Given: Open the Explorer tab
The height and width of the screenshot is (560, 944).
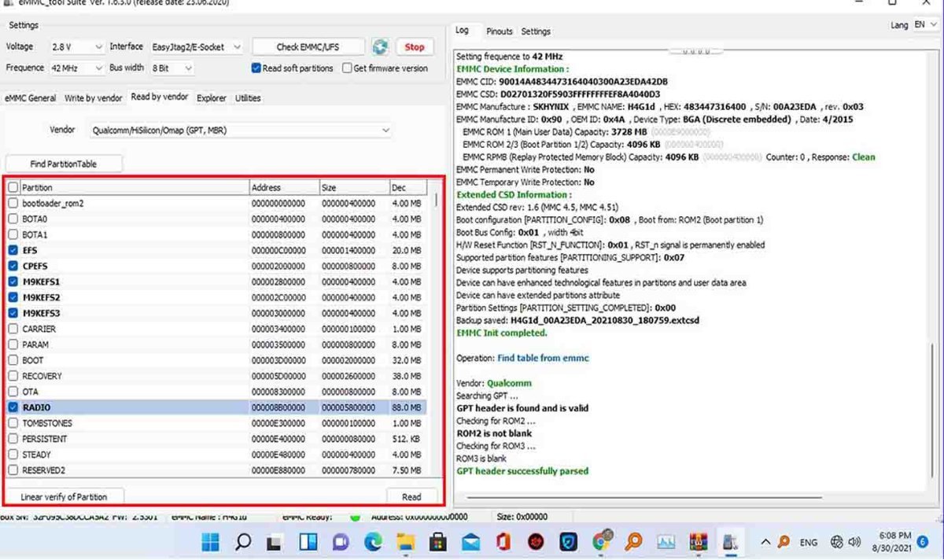Looking at the screenshot, I should [x=212, y=98].
